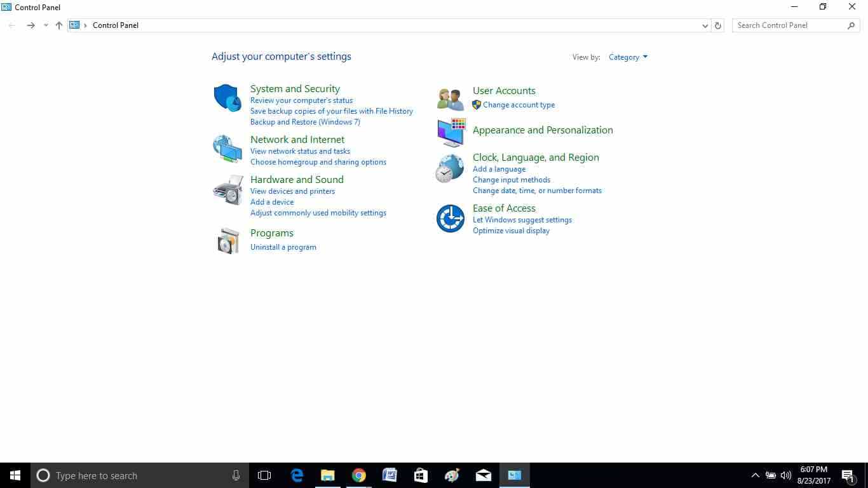
Task: Open the Programs disc box icon
Action: click(227, 241)
